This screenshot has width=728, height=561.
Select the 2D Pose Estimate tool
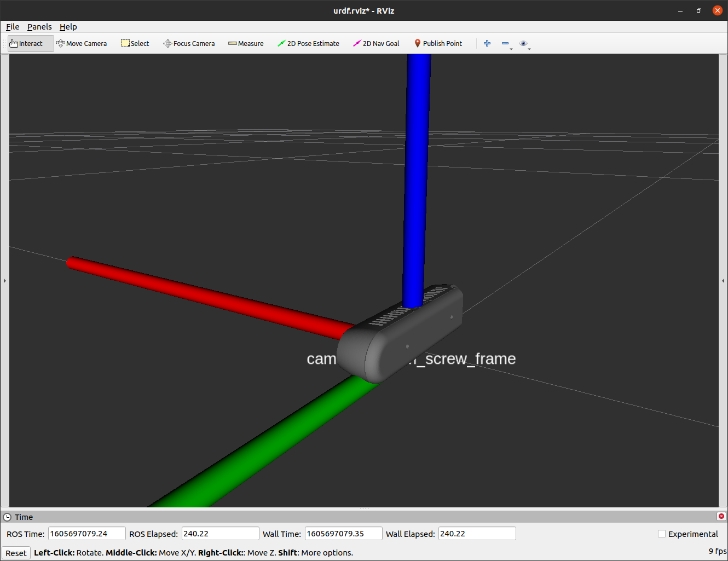308,43
